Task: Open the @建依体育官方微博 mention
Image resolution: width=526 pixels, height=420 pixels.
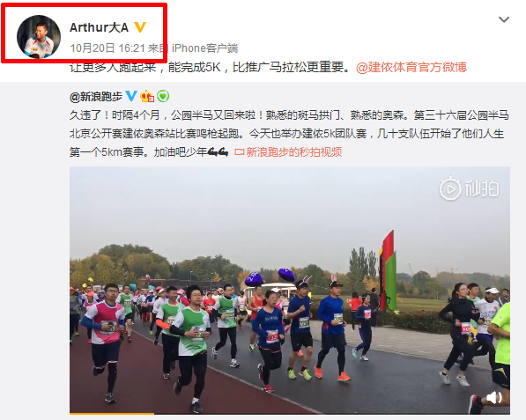Action: click(411, 68)
